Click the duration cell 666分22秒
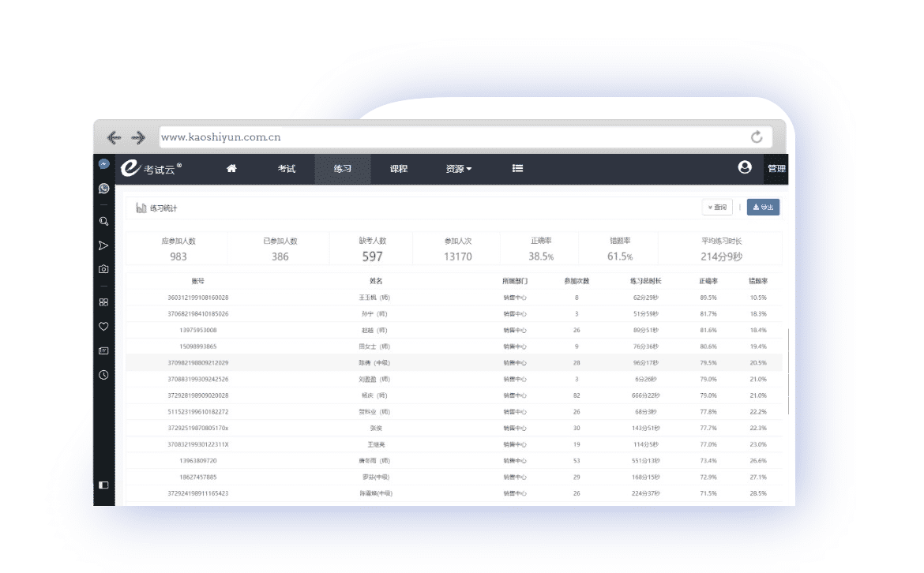924x573 pixels. tap(646, 395)
